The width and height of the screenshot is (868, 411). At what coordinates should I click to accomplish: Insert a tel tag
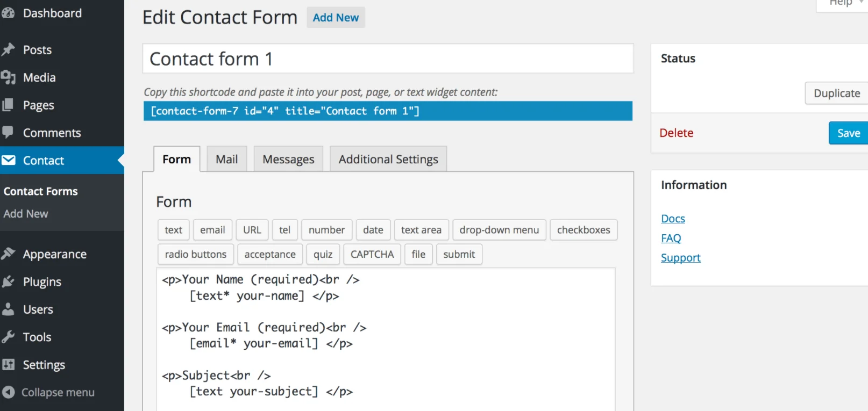tap(285, 230)
